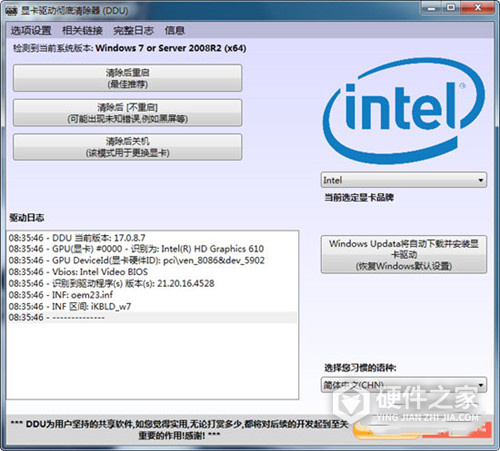Click the DDU title bar app icon
The height and width of the screenshot is (451, 500).
tap(11, 11)
